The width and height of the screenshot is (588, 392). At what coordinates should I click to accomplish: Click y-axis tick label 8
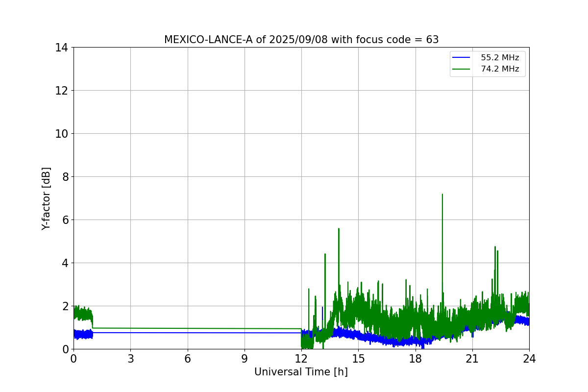(65, 177)
